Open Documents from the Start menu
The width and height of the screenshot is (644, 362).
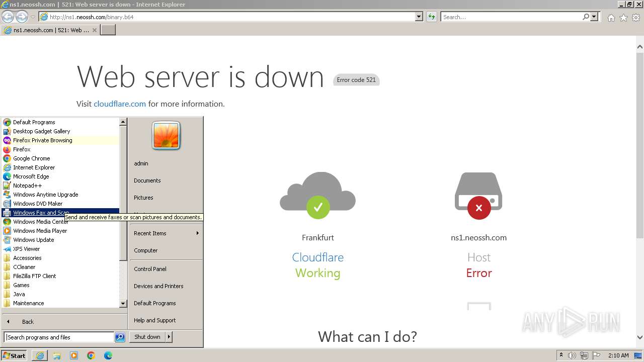point(166,180)
